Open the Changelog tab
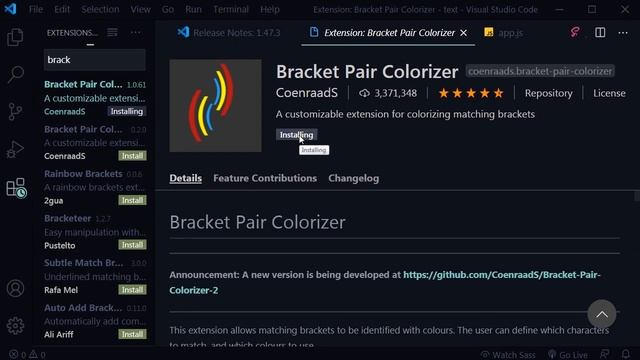640x360 pixels. tap(353, 178)
